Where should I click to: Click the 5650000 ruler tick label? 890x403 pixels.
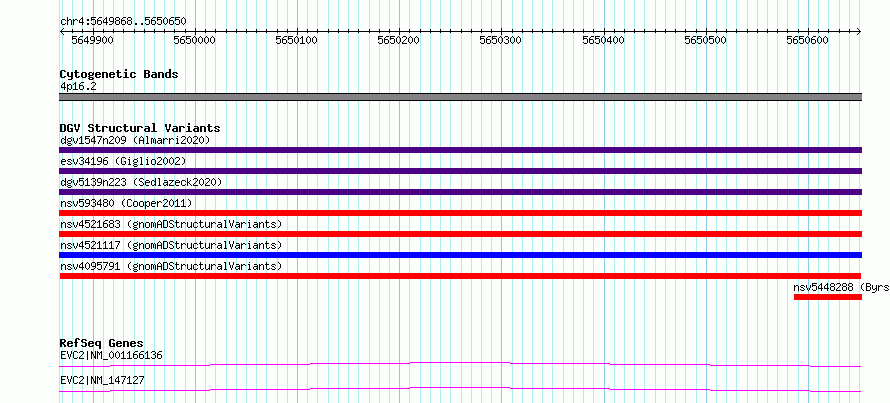tap(195, 40)
